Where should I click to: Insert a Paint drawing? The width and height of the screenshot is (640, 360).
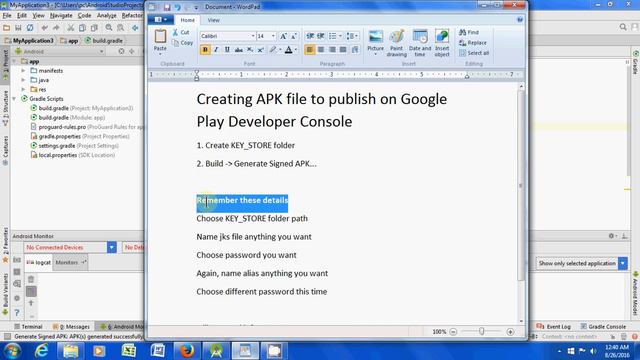(396, 43)
